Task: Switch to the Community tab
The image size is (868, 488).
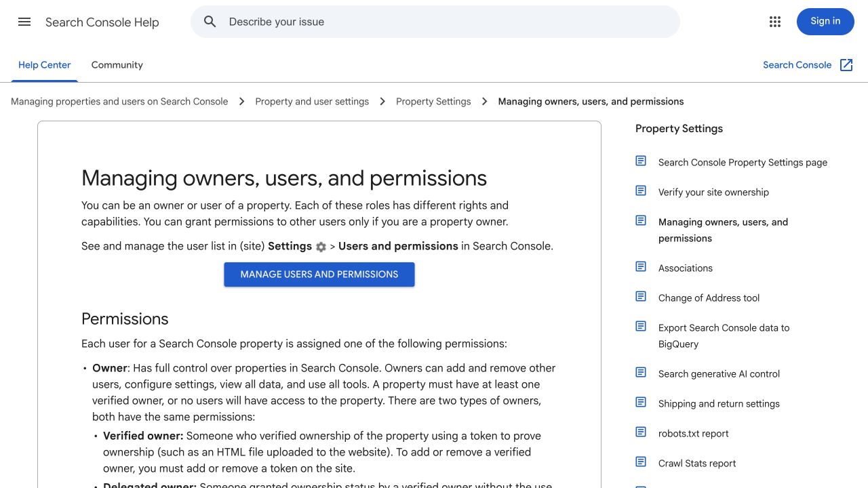Action: 117,65
